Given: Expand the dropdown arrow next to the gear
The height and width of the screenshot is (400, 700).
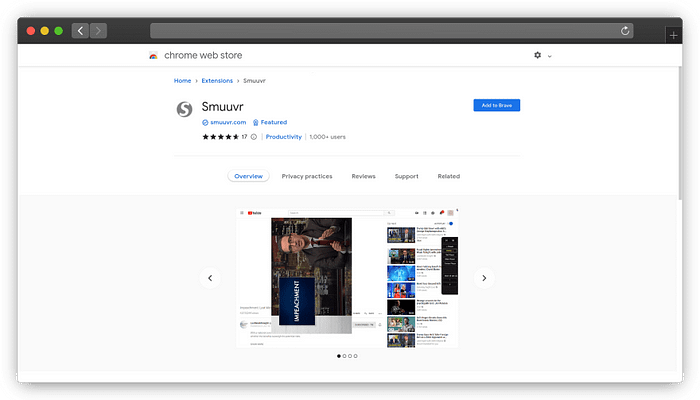Looking at the screenshot, I should point(550,56).
